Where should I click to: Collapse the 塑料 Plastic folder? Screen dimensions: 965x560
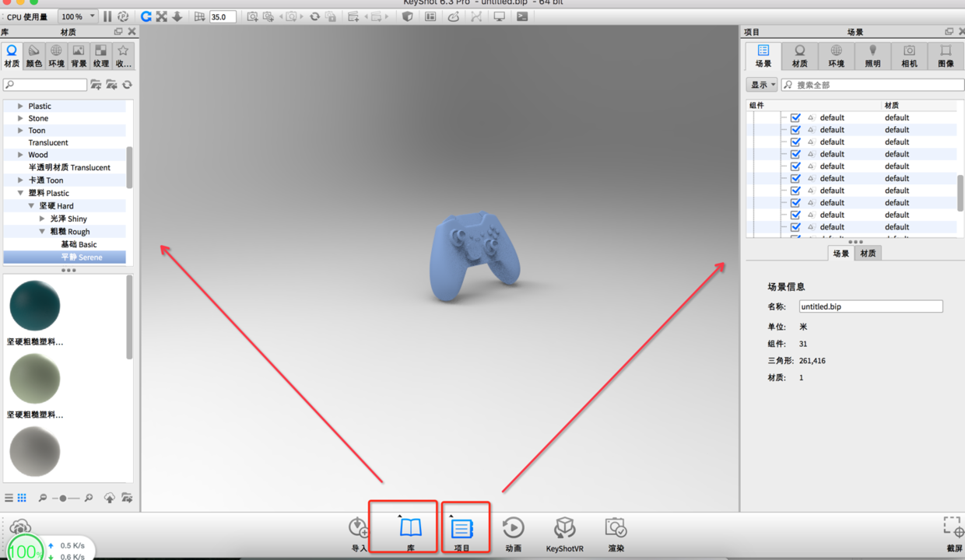click(x=20, y=193)
